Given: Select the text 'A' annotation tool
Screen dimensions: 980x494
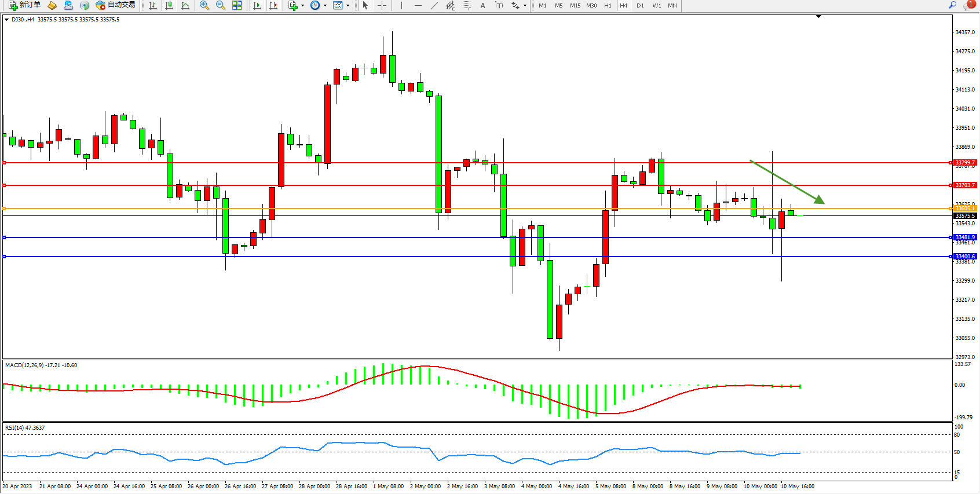Looking at the screenshot, I should (x=482, y=5).
